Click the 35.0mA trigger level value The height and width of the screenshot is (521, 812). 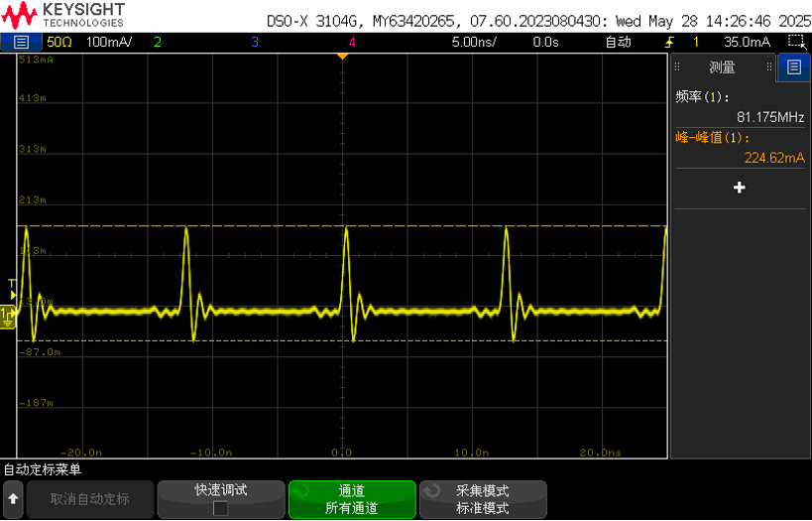click(x=747, y=42)
